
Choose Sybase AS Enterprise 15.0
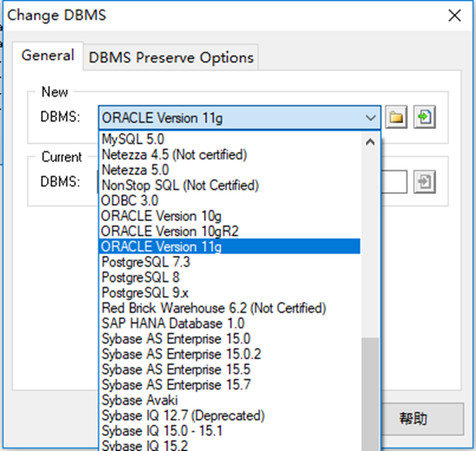point(230,338)
